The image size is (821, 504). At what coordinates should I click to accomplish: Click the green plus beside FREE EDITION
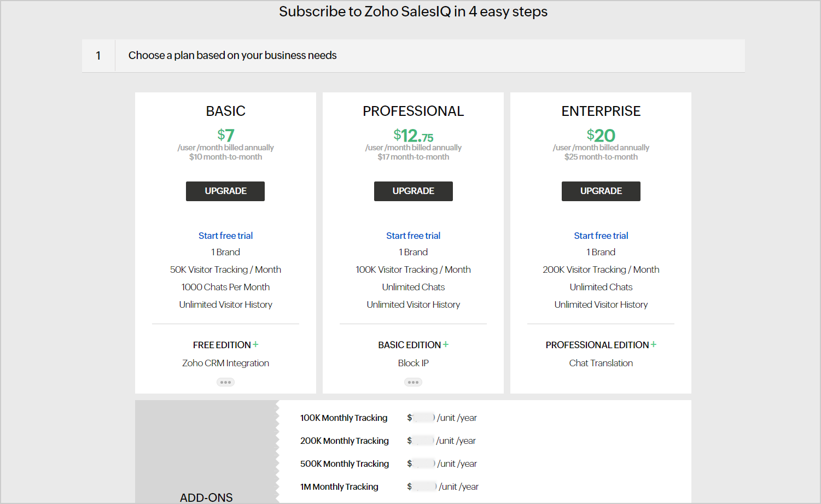255,344
